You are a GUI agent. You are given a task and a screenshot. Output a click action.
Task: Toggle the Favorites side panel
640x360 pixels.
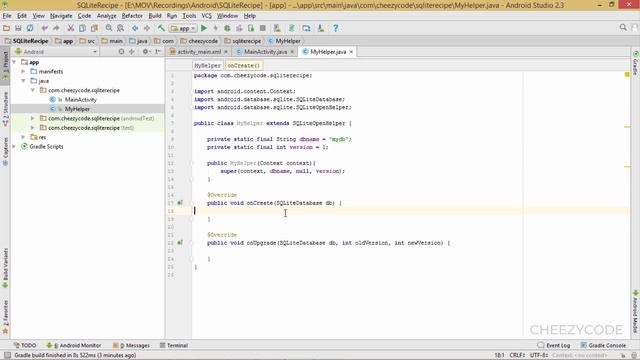pyautogui.click(x=5, y=317)
